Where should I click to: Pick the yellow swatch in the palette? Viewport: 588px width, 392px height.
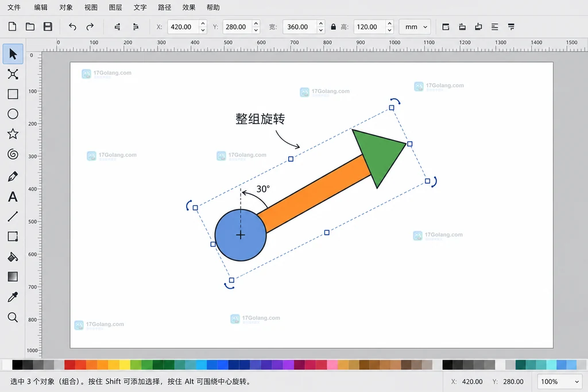(x=125, y=364)
